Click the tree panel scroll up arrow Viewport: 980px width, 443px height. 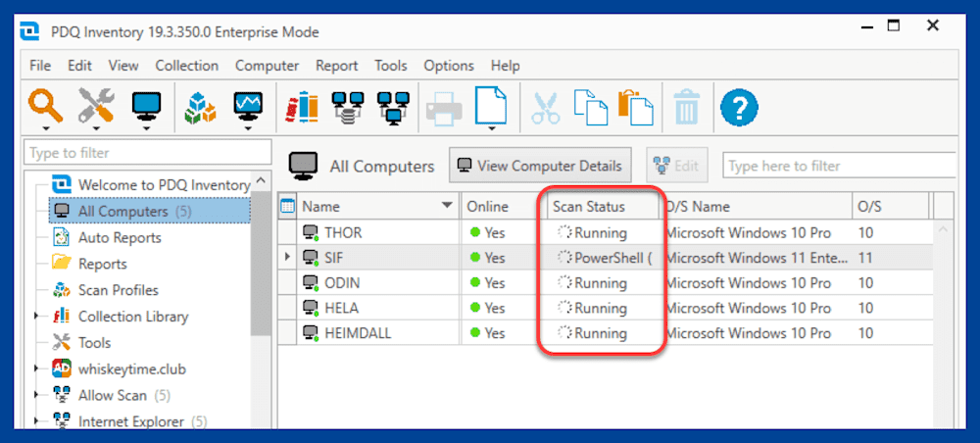261,182
